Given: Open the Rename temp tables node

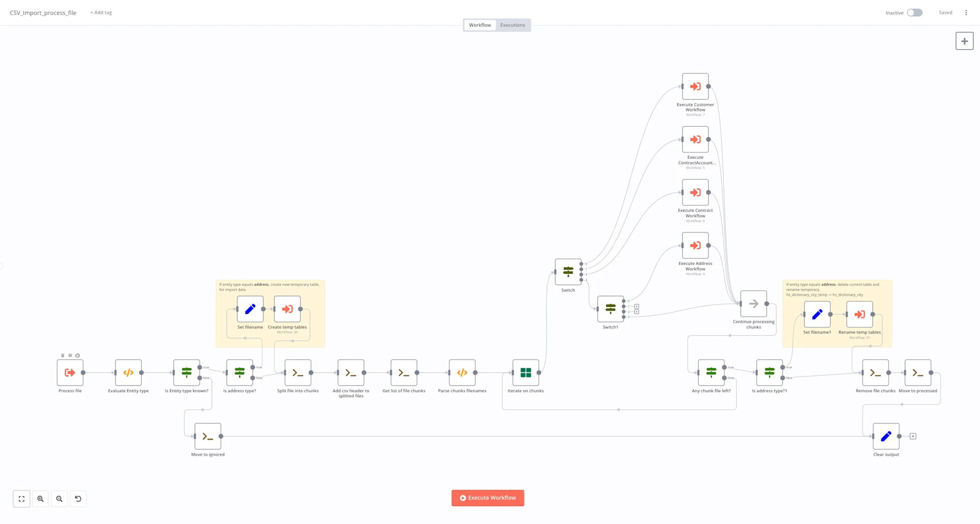Looking at the screenshot, I should pyautogui.click(x=860, y=315).
